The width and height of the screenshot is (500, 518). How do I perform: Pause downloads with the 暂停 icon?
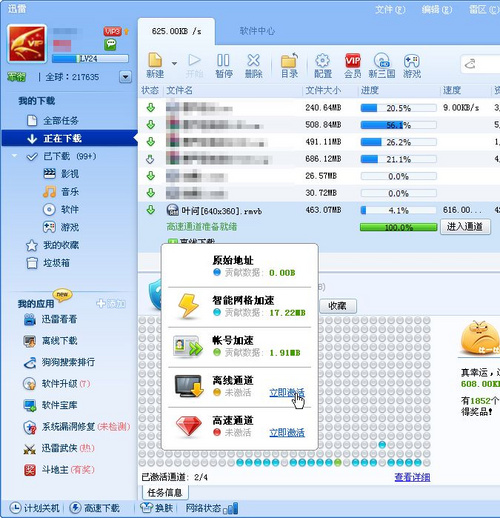tap(224, 65)
